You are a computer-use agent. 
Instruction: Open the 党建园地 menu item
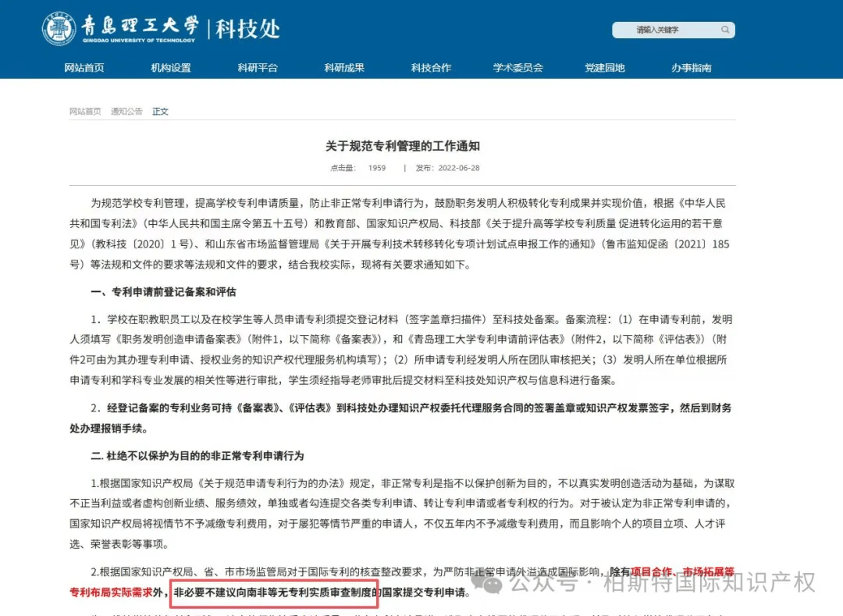[x=605, y=68]
